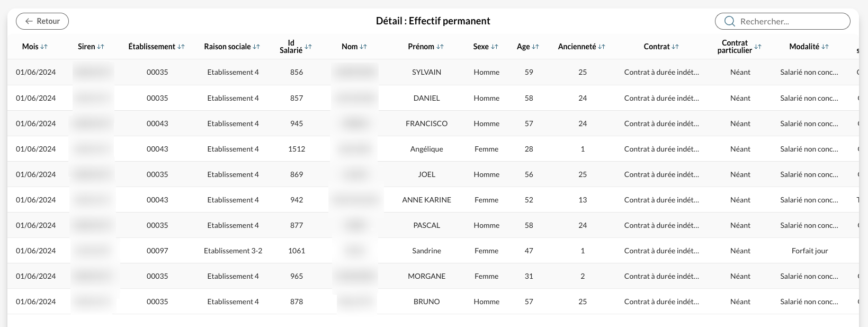Select Id Salarié 1512 cell
The width and height of the screenshot is (868, 327).
pos(297,149)
